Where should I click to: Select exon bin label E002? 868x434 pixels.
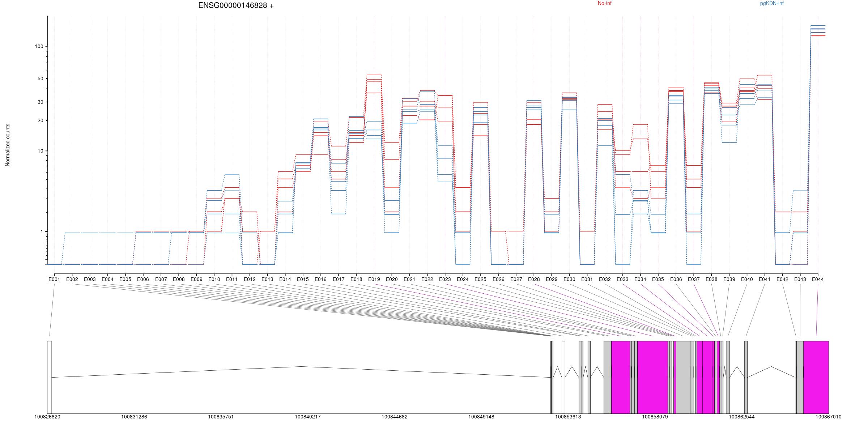click(72, 279)
